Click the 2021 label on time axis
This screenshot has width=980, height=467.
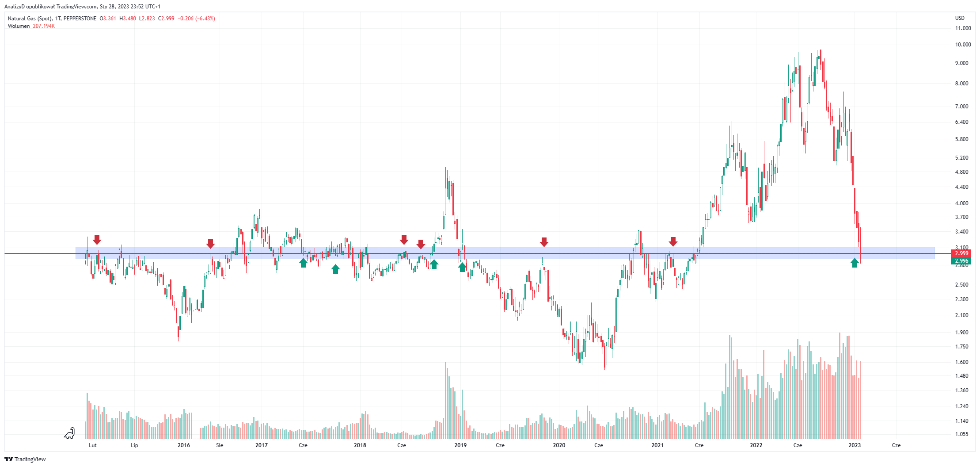[x=657, y=445]
